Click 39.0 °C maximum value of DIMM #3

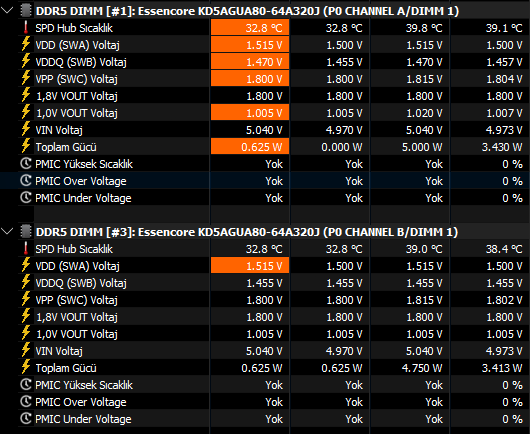tap(424, 249)
